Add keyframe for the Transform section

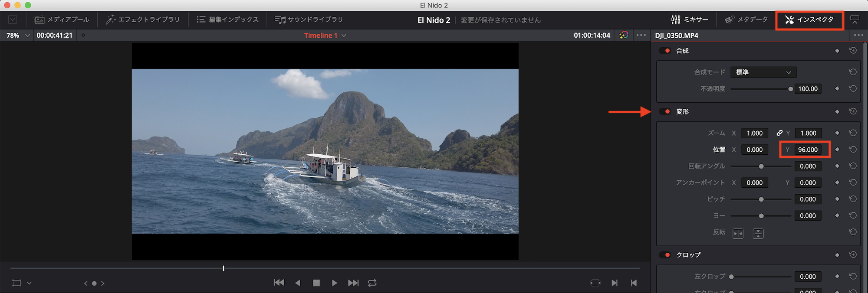point(837,111)
